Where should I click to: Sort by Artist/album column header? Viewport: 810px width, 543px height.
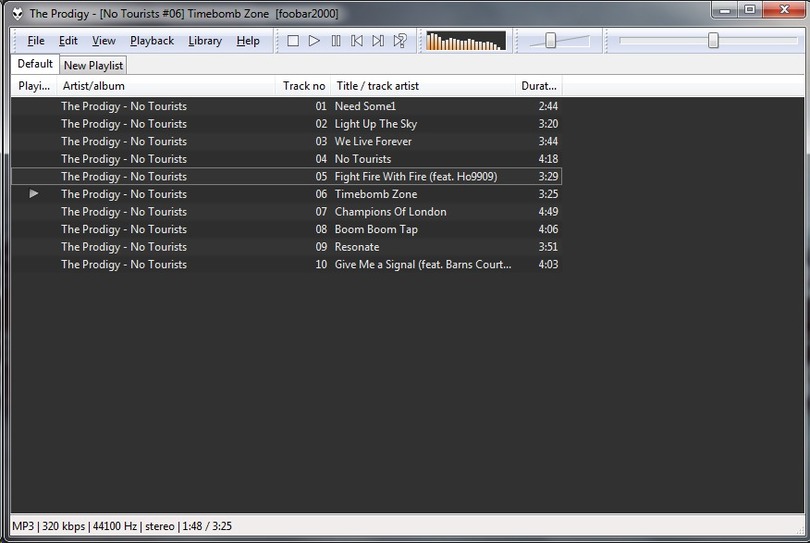click(x=166, y=86)
